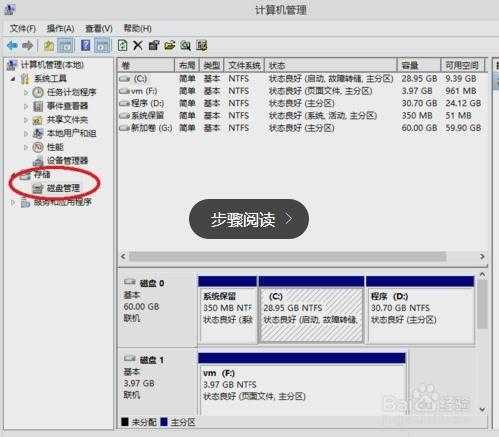Image resolution: width=499 pixels, height=437 pixels.
Task: Select 本地用户和组 in the tree
Action: 71,133
